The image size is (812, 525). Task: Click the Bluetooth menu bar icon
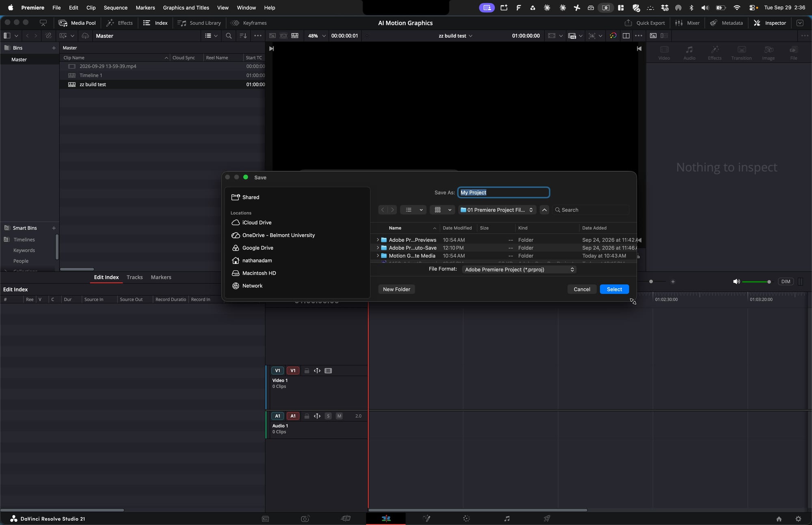691,7
